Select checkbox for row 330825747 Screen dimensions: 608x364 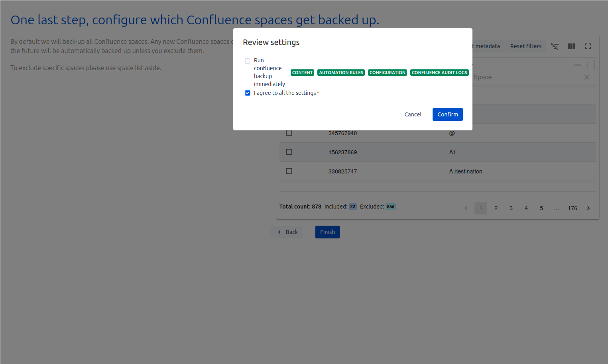tap(289, 171)
